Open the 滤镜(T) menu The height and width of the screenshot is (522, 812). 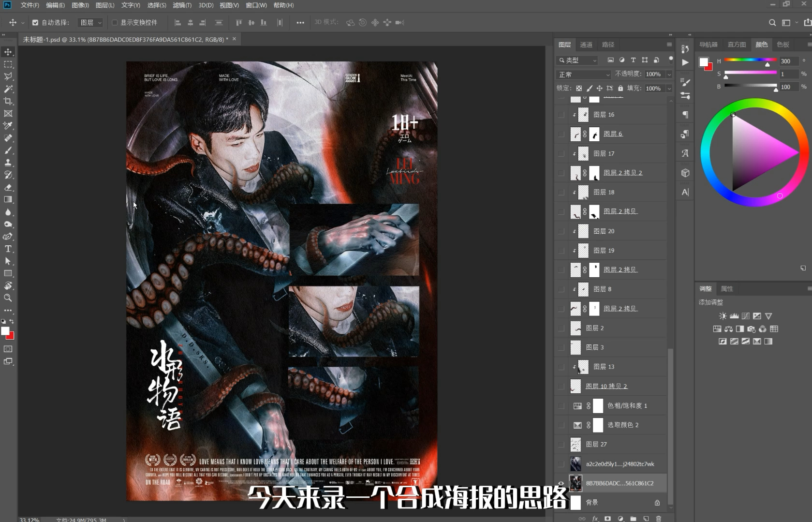coord(182,5)
